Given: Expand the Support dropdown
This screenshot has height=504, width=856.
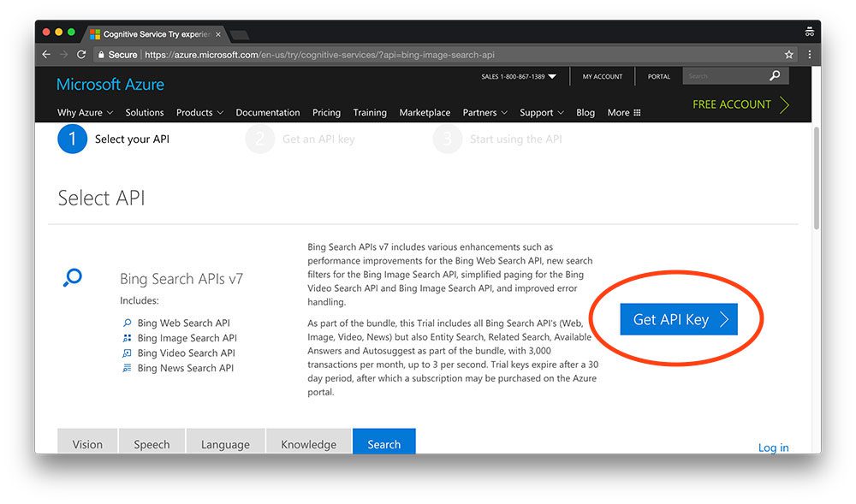Looking at the screenshot, I should [542, 112].
